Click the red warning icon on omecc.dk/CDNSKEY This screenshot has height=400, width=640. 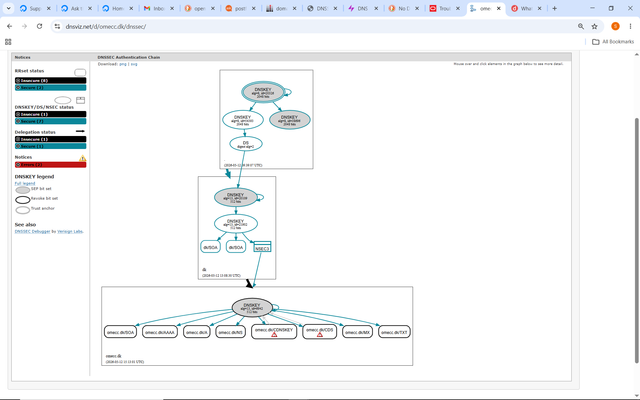coord(274,335)
